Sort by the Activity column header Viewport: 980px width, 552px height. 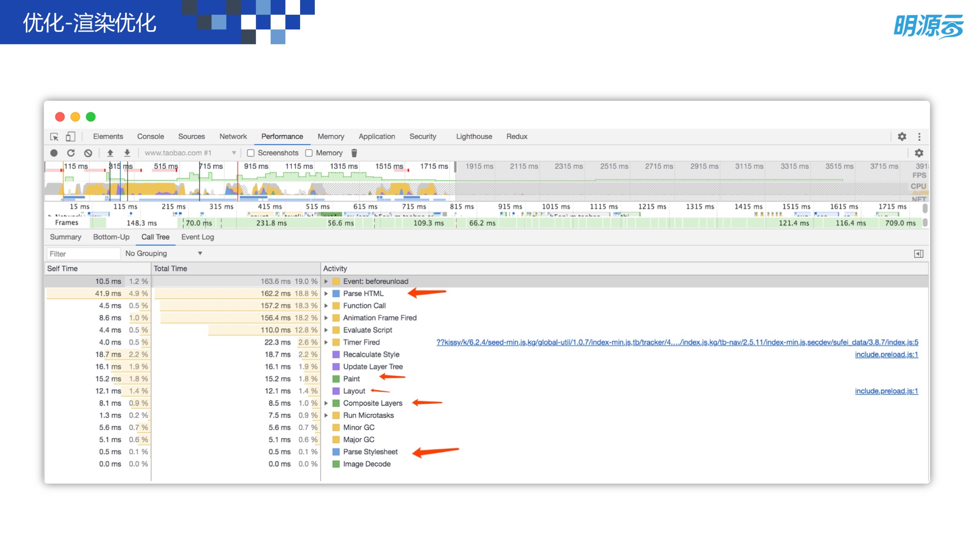point(625,268)
